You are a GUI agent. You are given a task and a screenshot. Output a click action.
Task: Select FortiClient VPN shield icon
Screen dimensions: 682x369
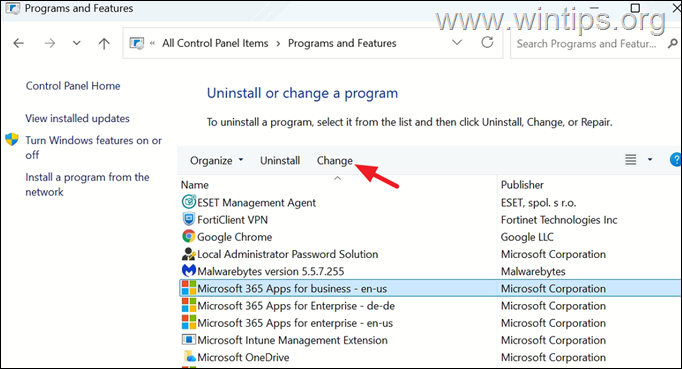[189, 219]
